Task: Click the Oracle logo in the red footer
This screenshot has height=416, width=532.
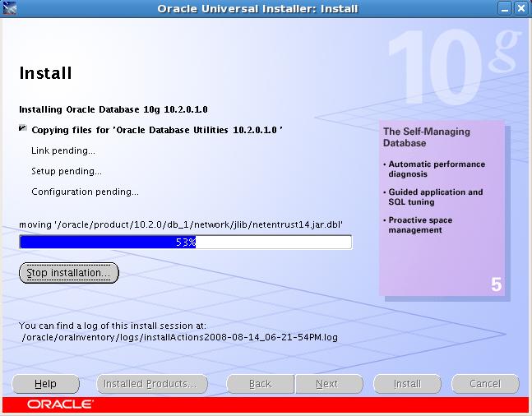Action: (60, 404)
